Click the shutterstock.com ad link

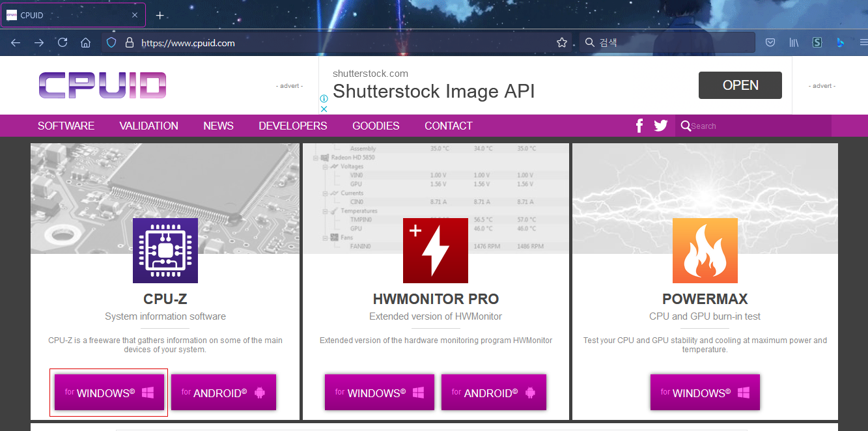pyautogui.click(x=371, y=74)
